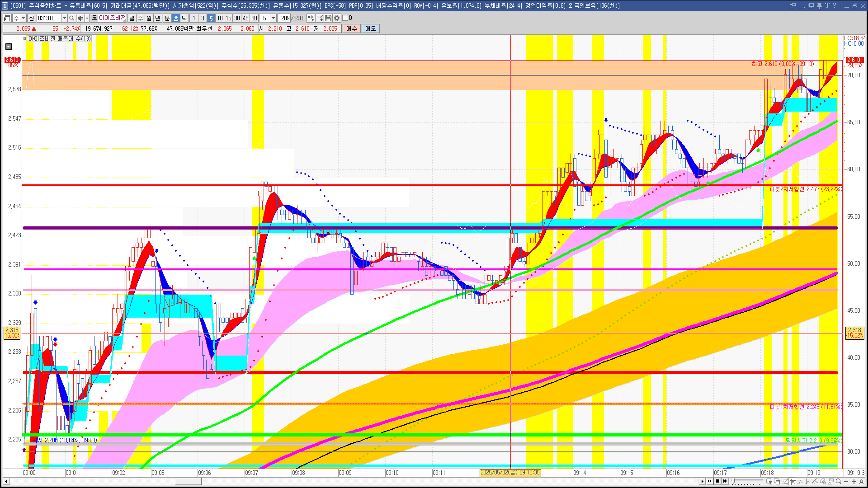Select the 5 interval toggle button
The height and width of the screenshot is (488, 868).
(211, 18)
